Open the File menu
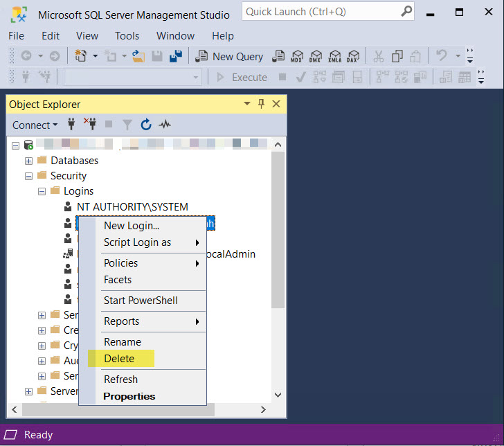504x446 pixels. click(x=16, y=36)
